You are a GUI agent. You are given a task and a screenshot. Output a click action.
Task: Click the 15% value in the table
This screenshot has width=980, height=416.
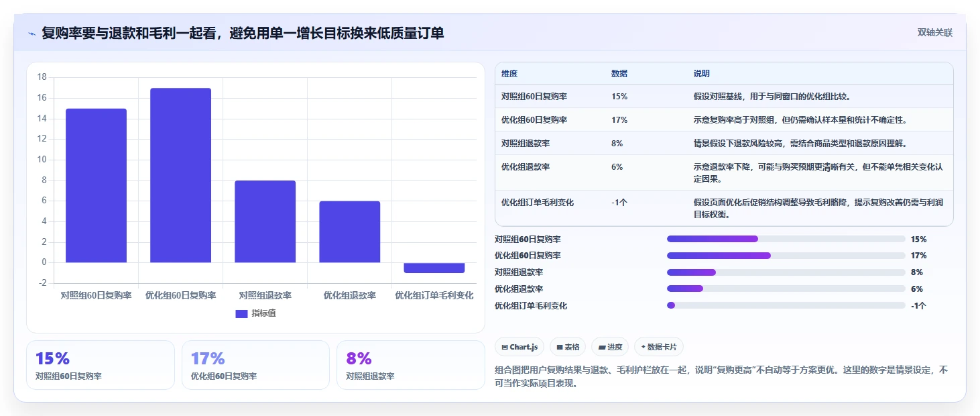click(619, 97)
